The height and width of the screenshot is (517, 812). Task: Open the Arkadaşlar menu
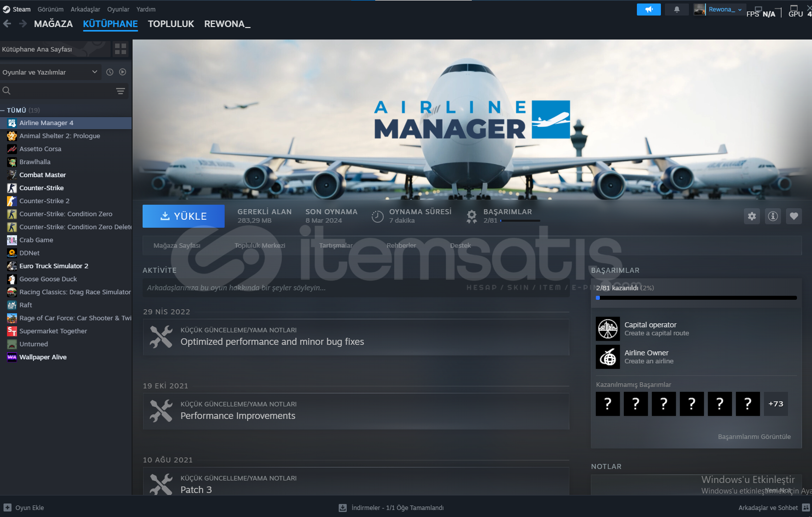86,10
